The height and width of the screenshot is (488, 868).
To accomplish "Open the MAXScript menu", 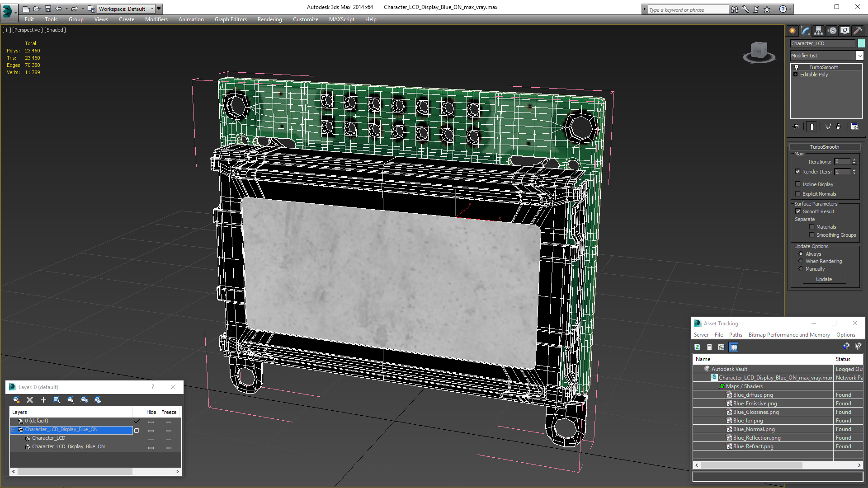I will [x=342, y=19].
